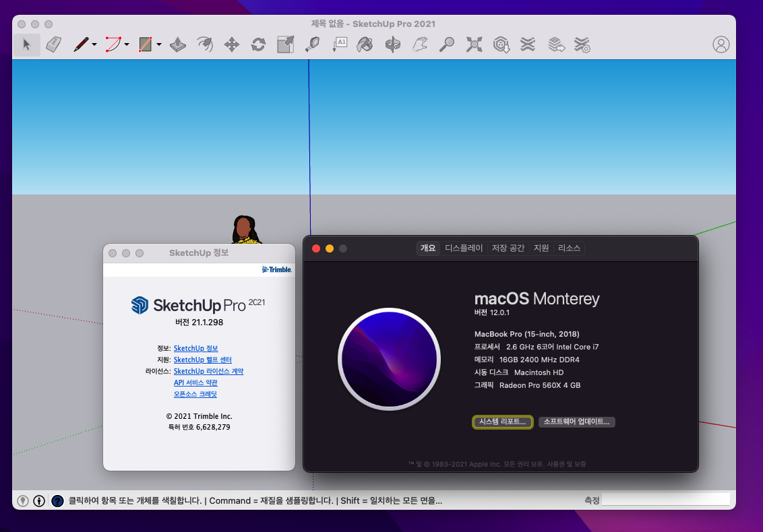Use the Push/Pull tool
The image size is (763, 532).
[178, 44]
